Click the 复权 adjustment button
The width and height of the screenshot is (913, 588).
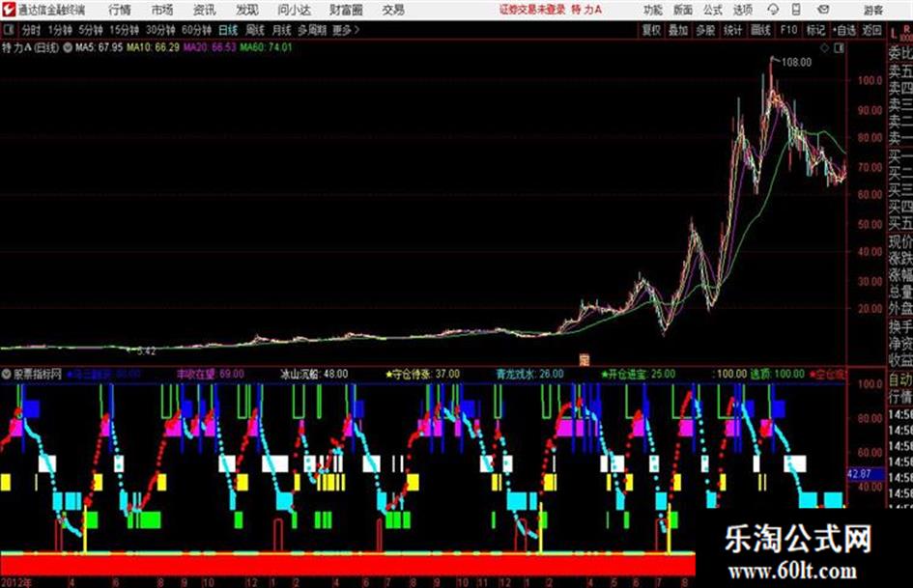pos(651,30)
